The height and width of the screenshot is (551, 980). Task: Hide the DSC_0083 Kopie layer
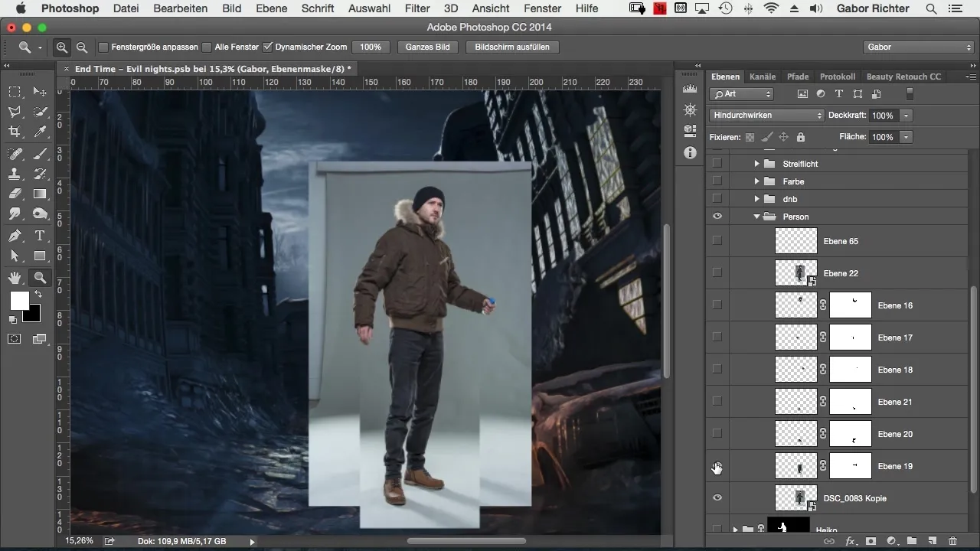[x=717, y=498]
